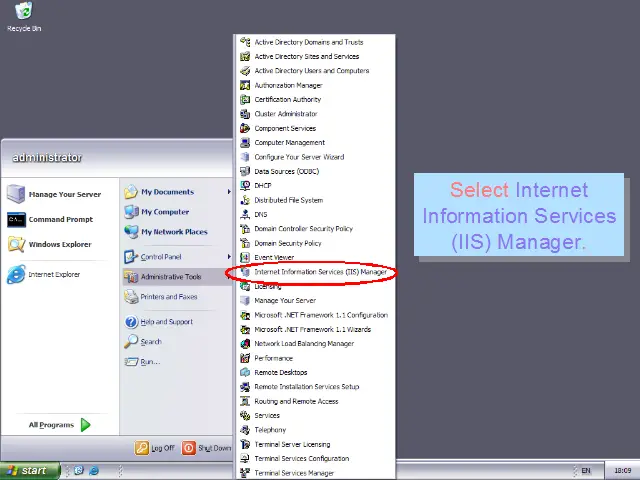
Task: Click the DHCP icon
Action: 245,186
